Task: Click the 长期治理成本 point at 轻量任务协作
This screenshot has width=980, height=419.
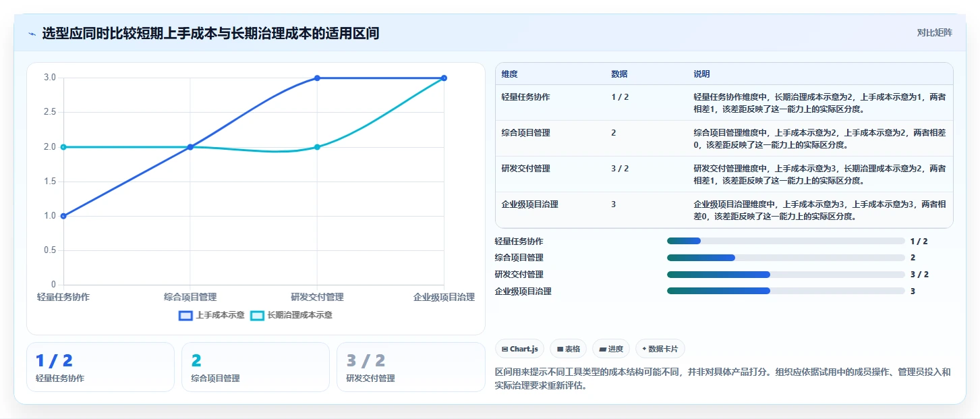Action: click(x=63, y=147)
